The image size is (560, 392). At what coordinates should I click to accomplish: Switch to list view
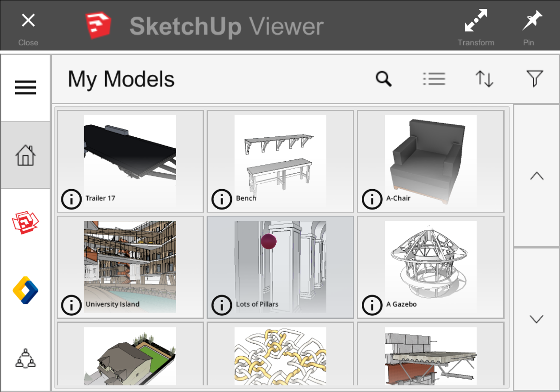(x=434, y=79)
